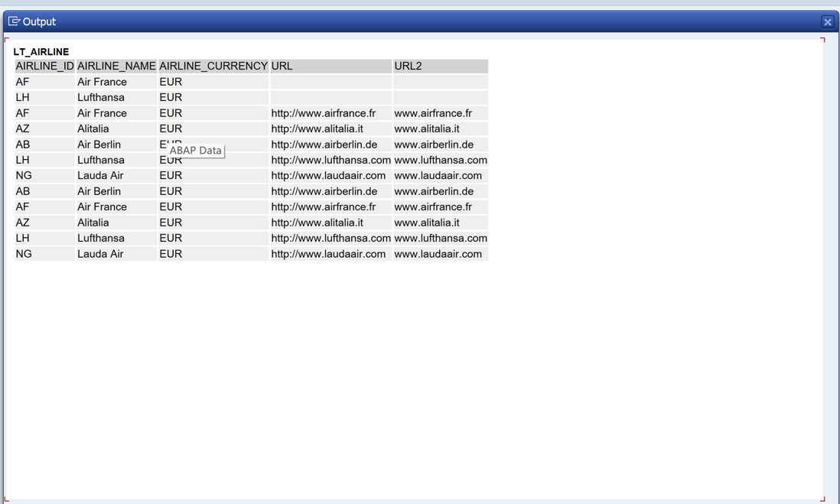Click AF in the topmost data row
Screen dimensions: 840x504
click(x=22, y=82)
